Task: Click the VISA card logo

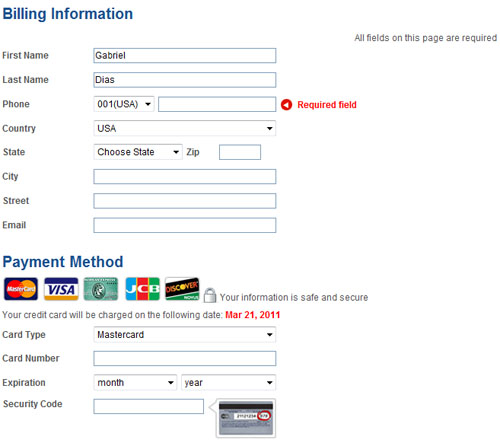Action: [x=61, y=289]
